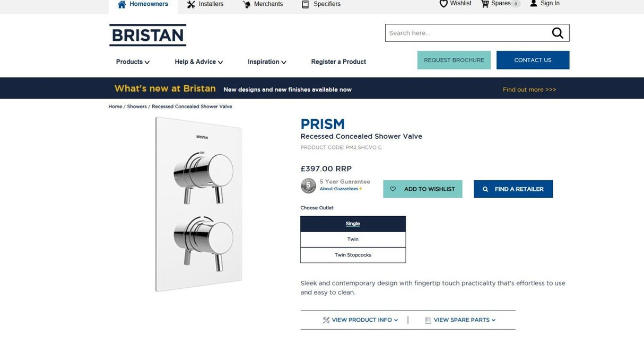This screenshot has height=345, width=644.
Task: Open the Spares cart icon
Action: click(x=485, y=4)
